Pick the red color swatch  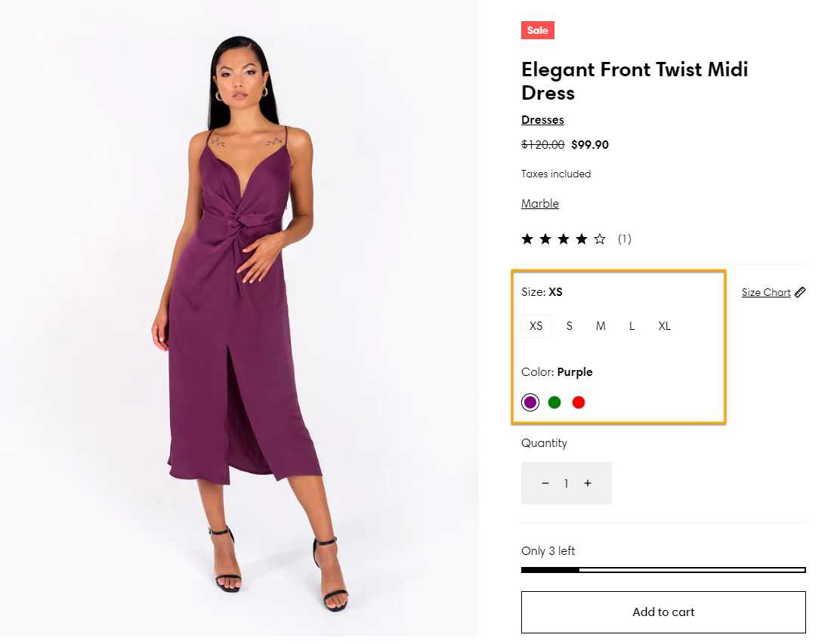point(579,402)
